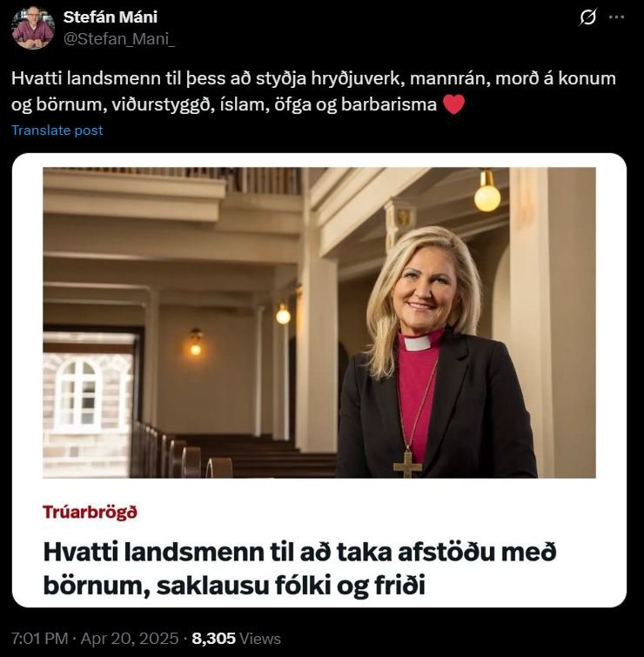644x657 pixels.
Task: Click the 8,305 Views counter
Action: (237, 639)
